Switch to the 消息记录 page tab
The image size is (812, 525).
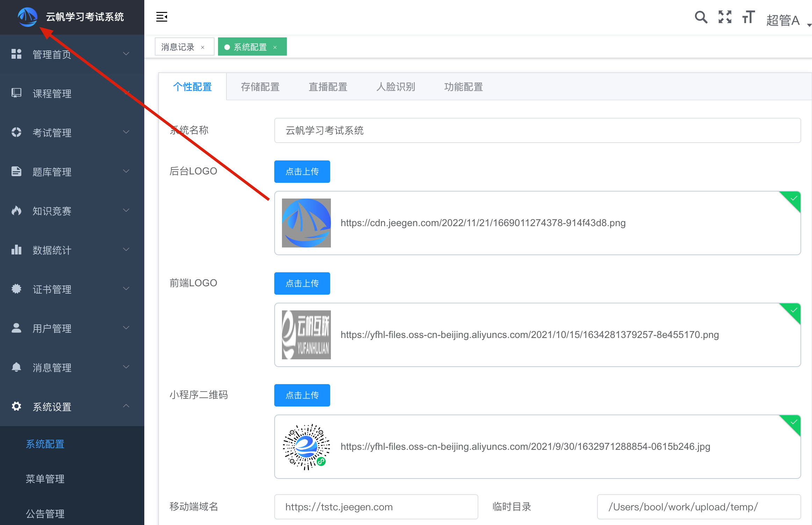point(184,47)
